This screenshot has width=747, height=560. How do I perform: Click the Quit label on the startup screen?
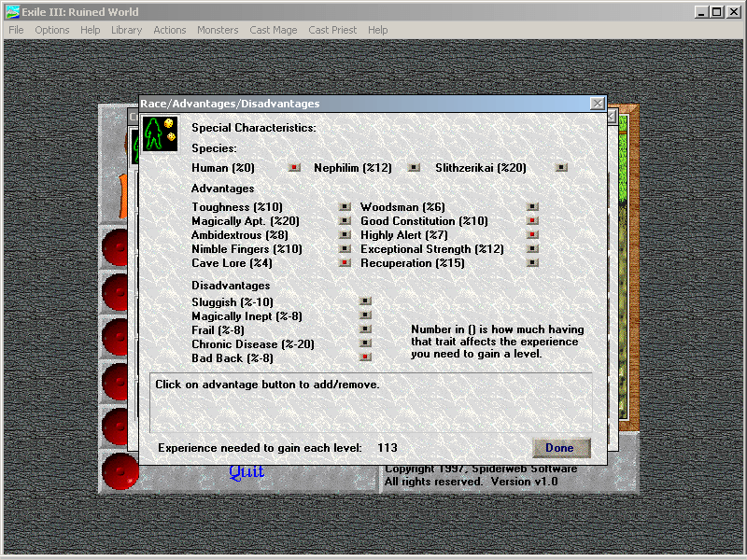[247, 472]
